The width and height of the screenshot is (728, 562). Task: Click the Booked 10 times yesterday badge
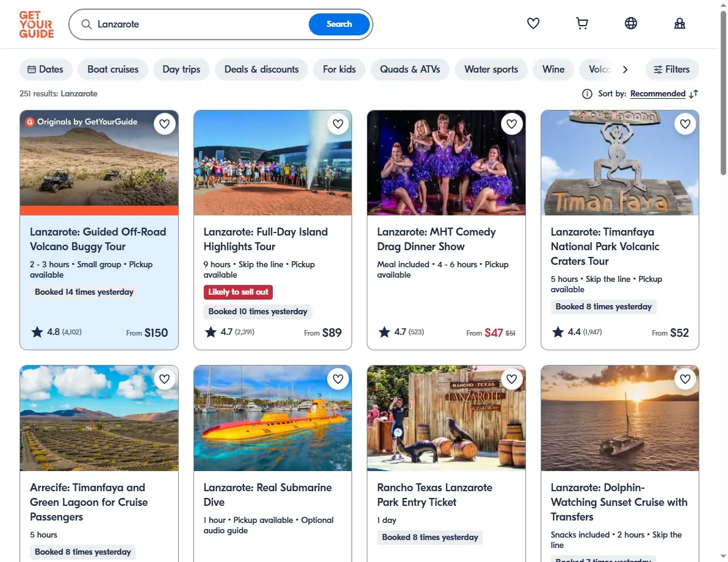(x=258, y=311)
